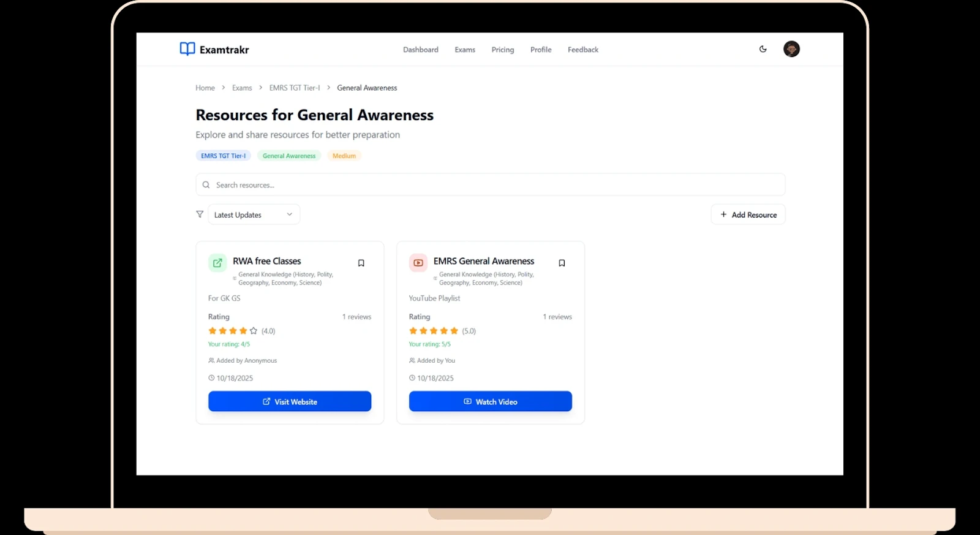This screenshot has height=535, width=980.
Task: Focus the Search resources input field
Action: (x=491, y=184)
